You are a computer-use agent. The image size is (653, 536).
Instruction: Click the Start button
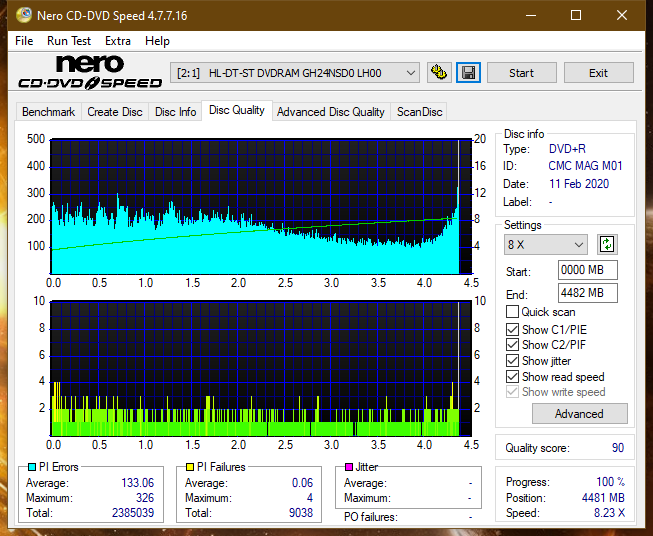[521, 73]
